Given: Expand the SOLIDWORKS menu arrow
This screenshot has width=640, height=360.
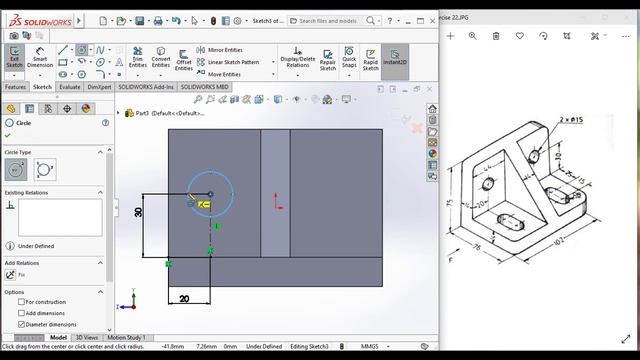Looking at the screenshot, I should tap(79, 20).
